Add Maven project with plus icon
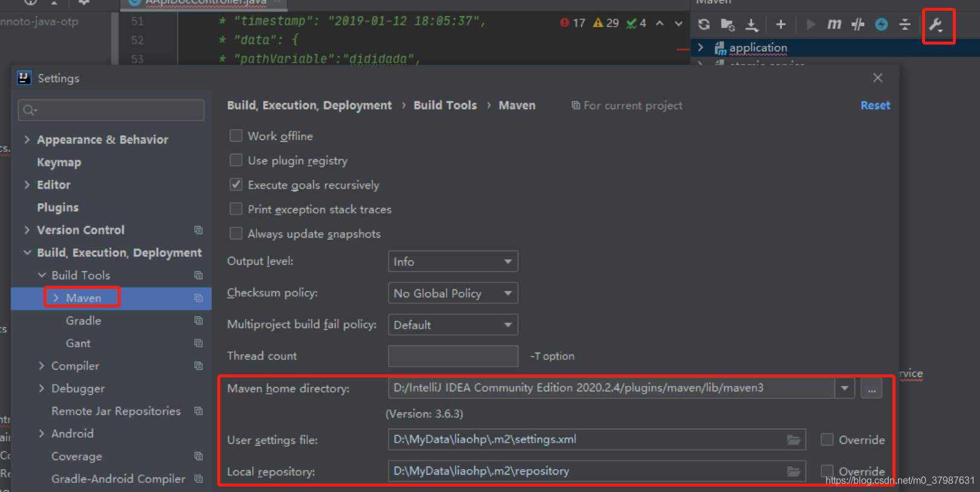 (x=781, y=25)
